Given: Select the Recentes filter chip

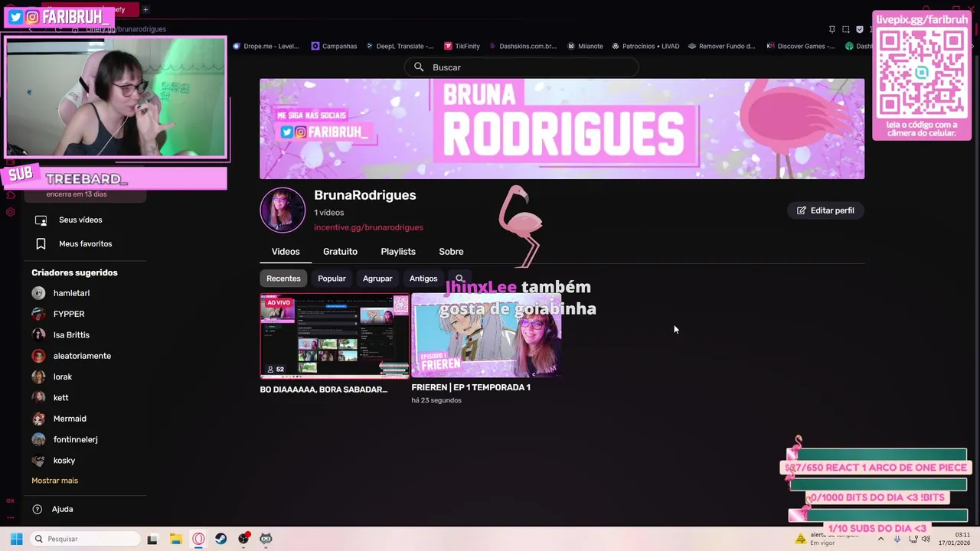Looking at the screenshot, I should [x=283, y=279].
